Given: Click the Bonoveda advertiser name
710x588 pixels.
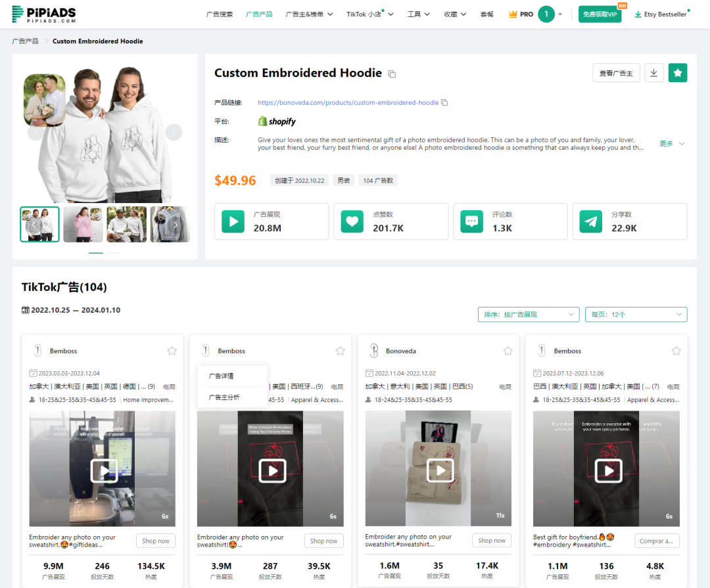Looking at the screenshot, I should 401,351.
